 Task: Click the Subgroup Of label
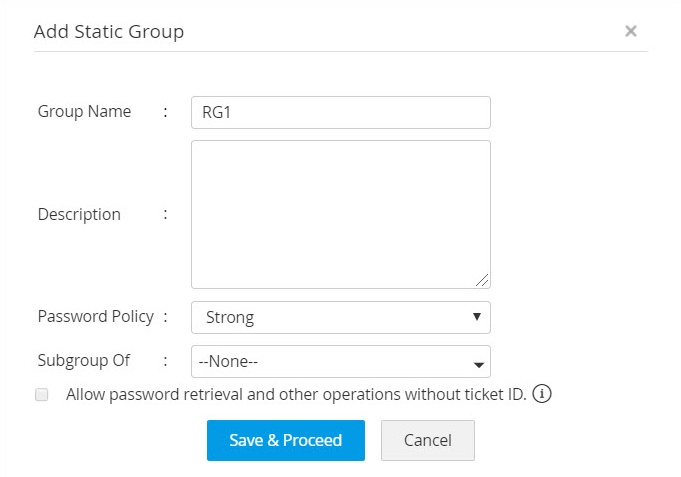click(x=84, y=361)
